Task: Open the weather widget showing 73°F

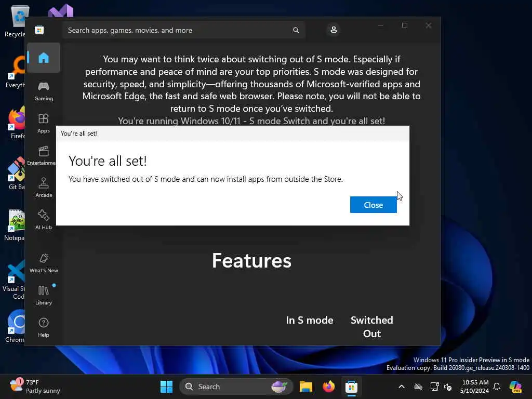Action: [35, 387]
